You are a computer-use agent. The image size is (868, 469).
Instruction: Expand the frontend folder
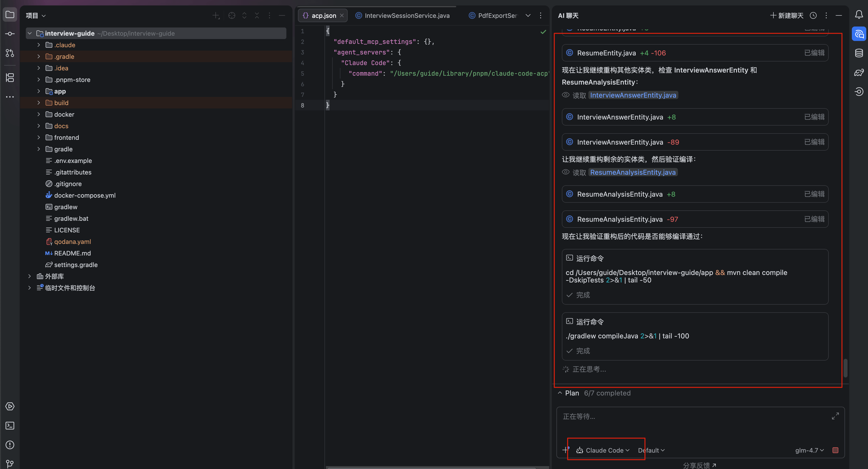click(x=39, y=137)
